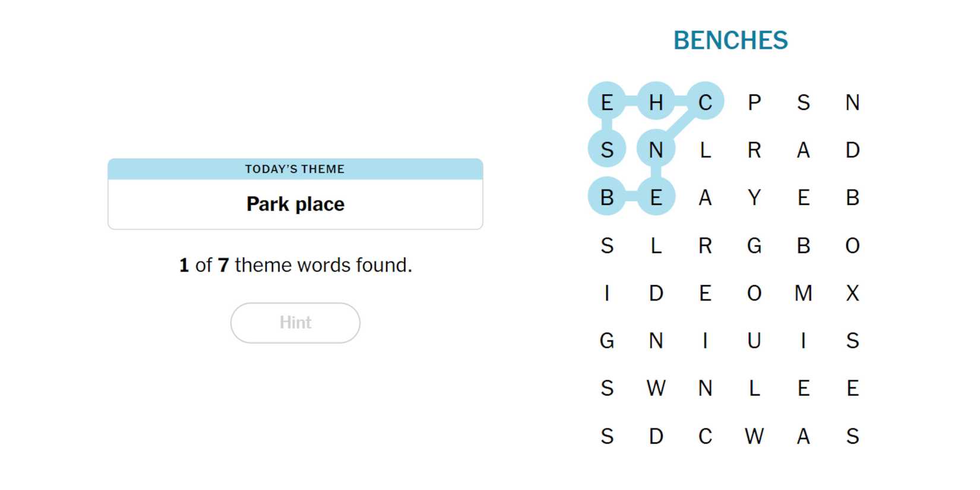
Task: Click the A between E and Y
Action: tap(705, 197)
